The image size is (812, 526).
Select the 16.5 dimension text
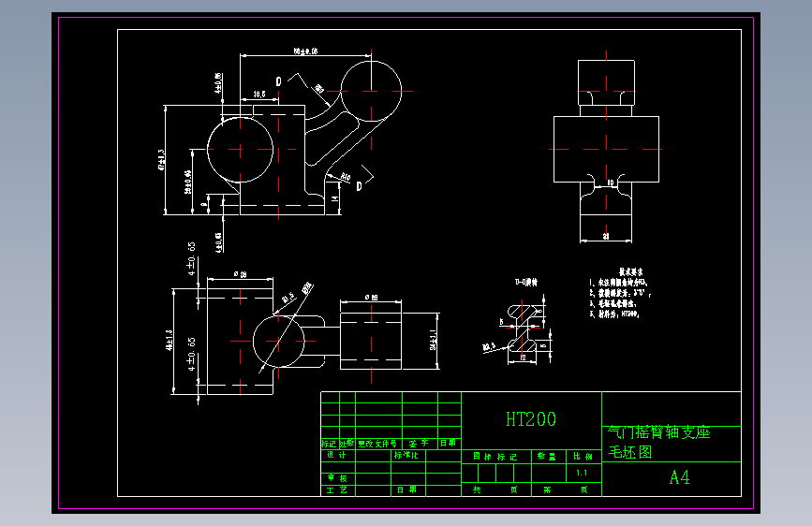259,95
